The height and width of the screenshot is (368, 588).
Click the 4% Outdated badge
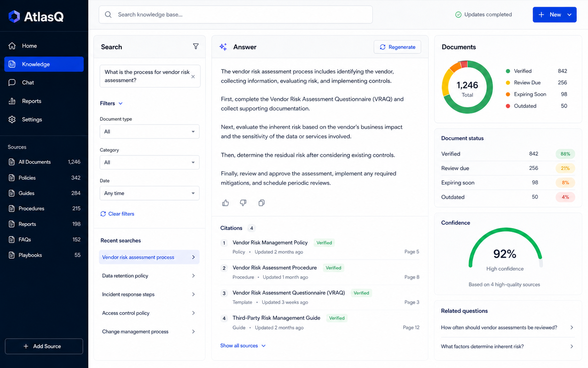[x=565, y=197]
